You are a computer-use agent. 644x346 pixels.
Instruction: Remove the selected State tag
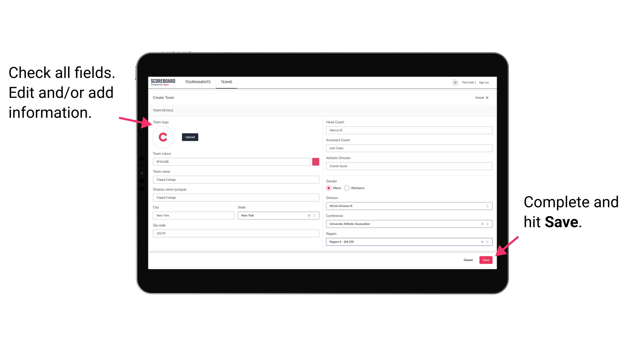click(x=309, y=215)
